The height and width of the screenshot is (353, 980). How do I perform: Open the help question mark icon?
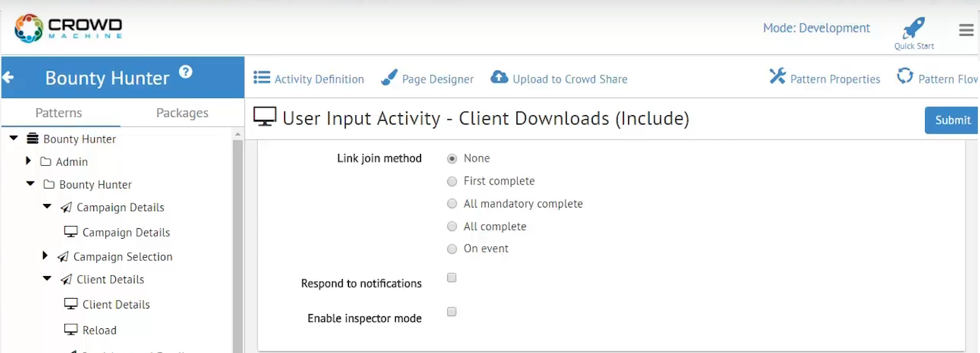click(185, 71)
